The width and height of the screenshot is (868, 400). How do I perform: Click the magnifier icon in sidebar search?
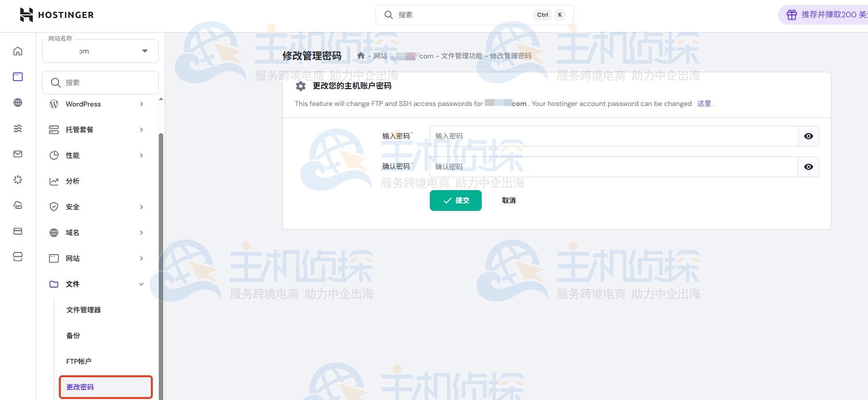[56, 83]
